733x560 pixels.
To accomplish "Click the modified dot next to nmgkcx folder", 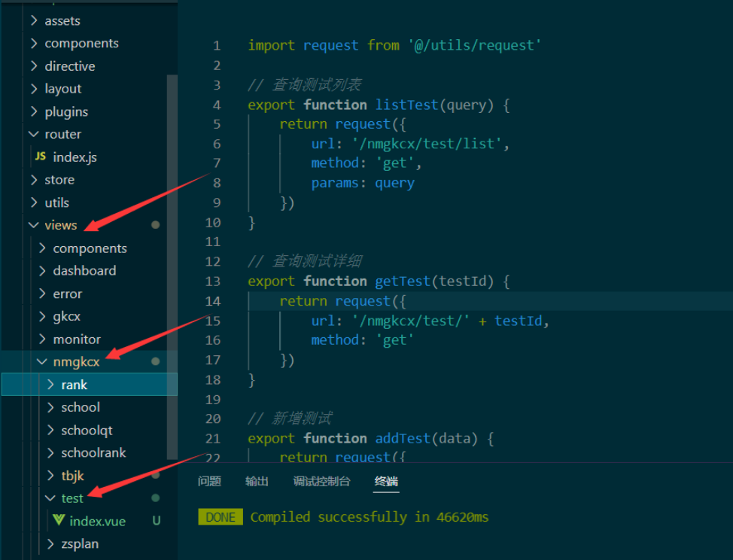I will click(155, 361).
